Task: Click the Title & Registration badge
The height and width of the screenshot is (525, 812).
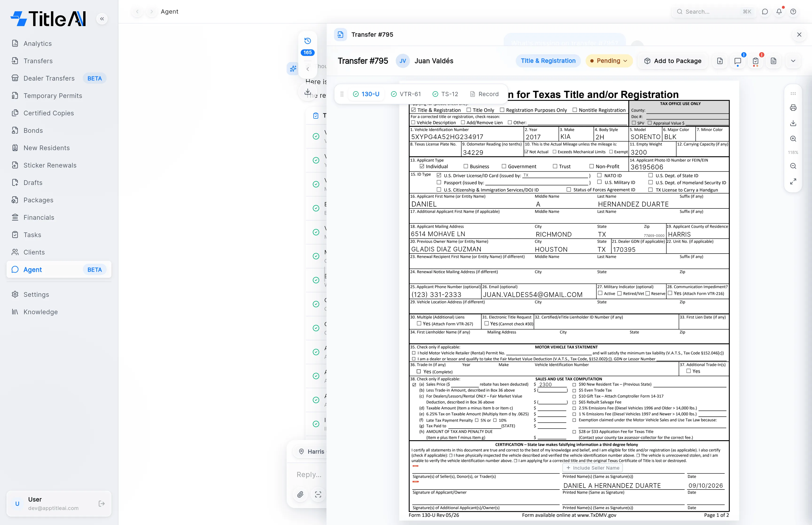Action: pos(548,61)
